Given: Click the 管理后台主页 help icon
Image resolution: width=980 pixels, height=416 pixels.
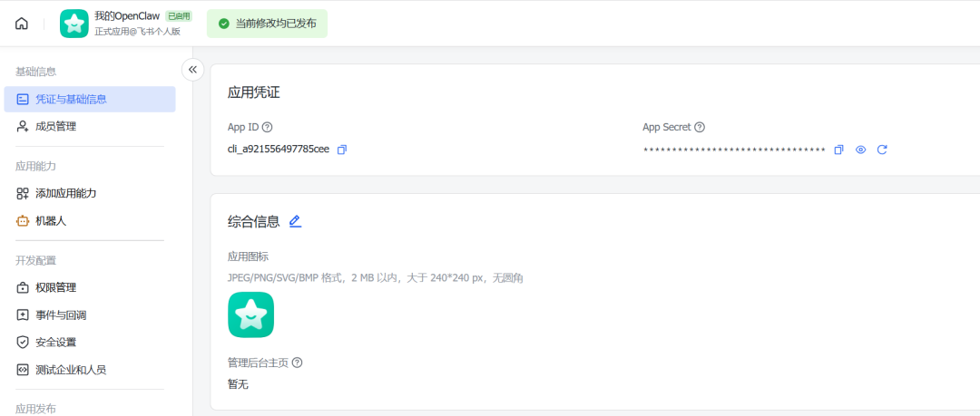Looking at the screenshot, I should pos(297,363).
